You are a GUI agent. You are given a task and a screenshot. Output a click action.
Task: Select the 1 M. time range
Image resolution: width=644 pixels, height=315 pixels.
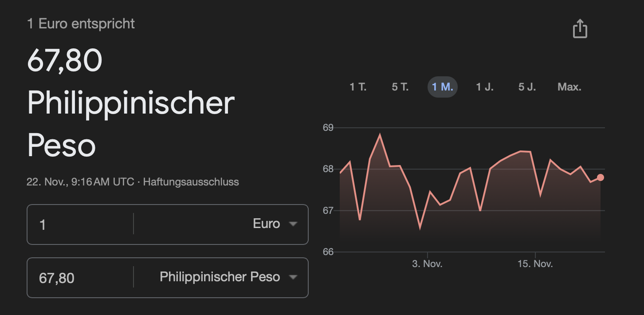(442, 87)
